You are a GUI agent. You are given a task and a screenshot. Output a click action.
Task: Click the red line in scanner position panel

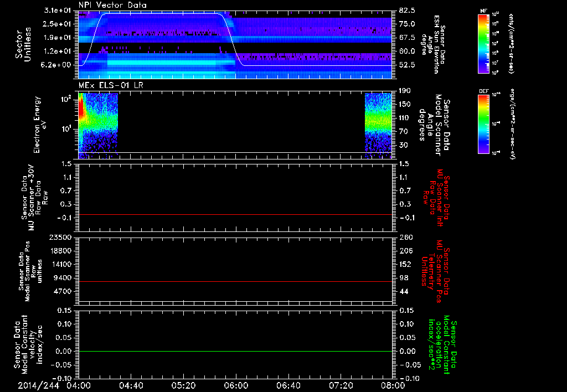(x=235, y=281)
